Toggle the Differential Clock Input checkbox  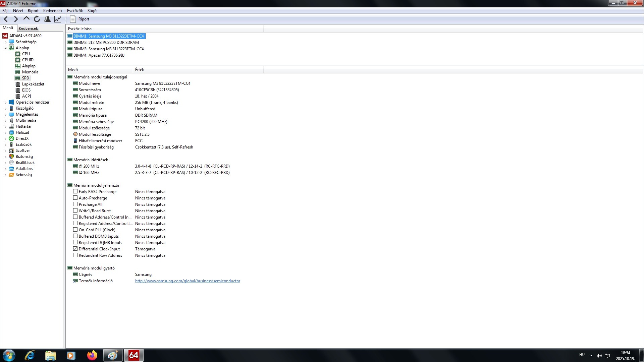[75, 249]
